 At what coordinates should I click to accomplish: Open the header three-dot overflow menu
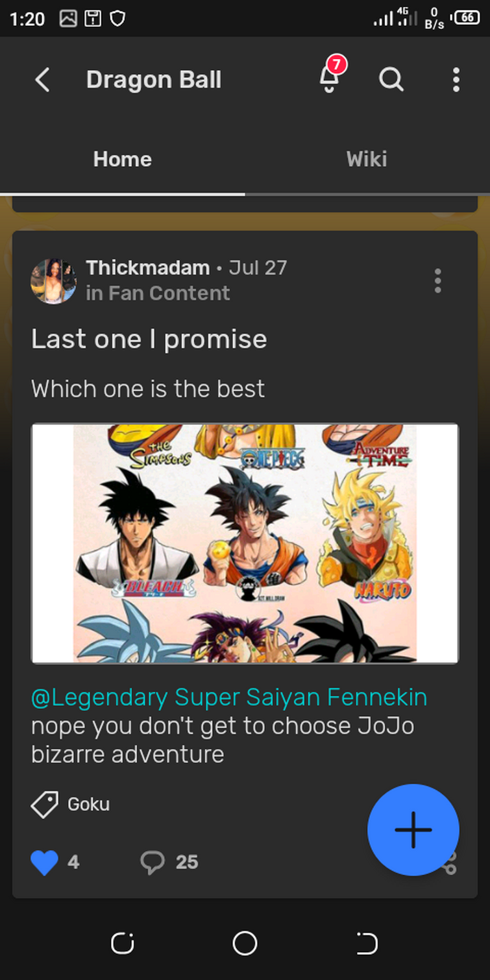click(x=456, y=80)
